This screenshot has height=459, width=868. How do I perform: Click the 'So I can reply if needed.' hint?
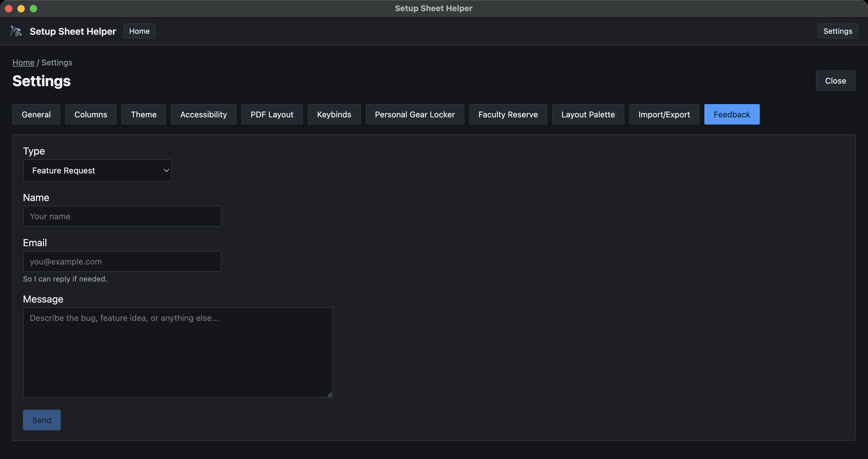point(65,279)
